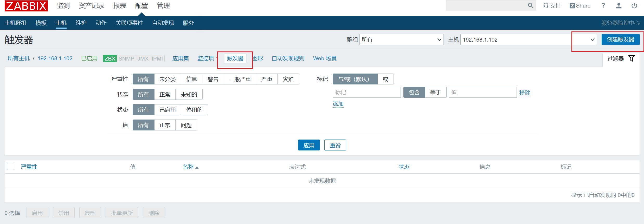Click the 添加 tag link
The height and width of the screenshot is (224, 644).
pyautogui.click(x=338, y=104)
